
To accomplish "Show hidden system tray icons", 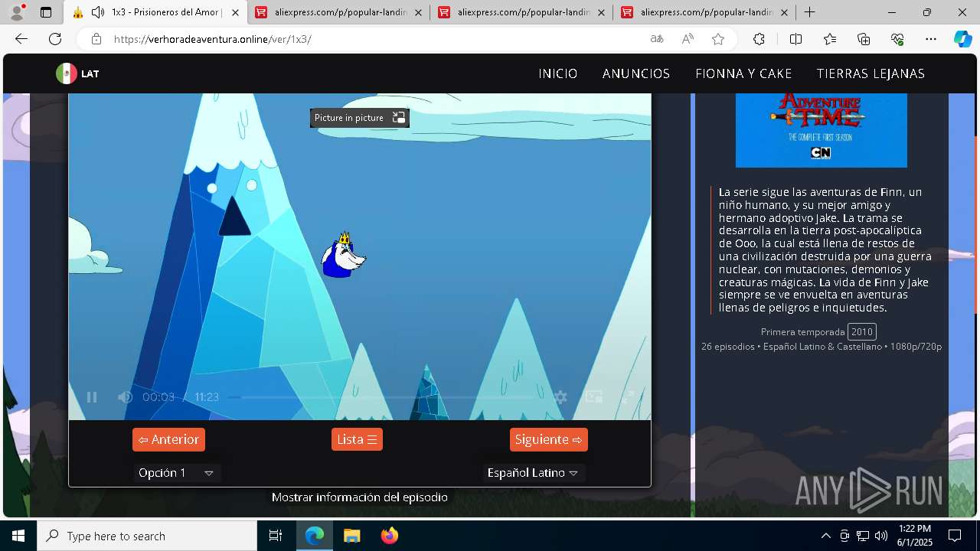I will coord(825,536).
